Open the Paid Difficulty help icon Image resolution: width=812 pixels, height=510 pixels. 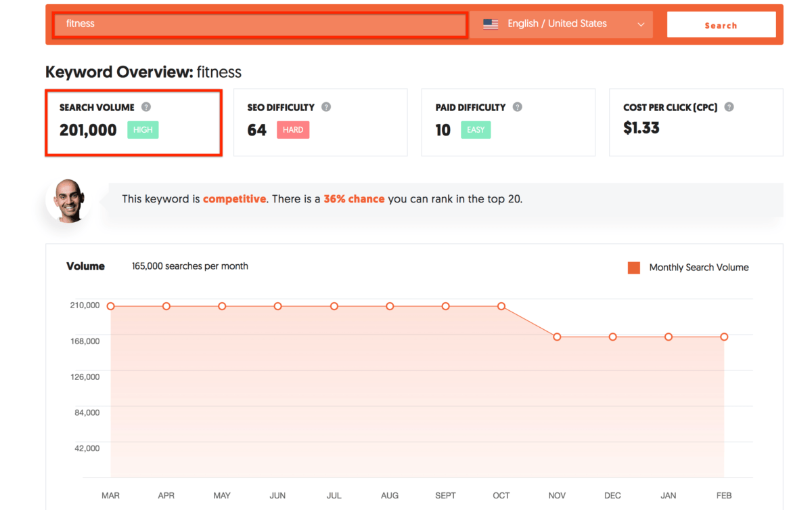coord(518,107)
